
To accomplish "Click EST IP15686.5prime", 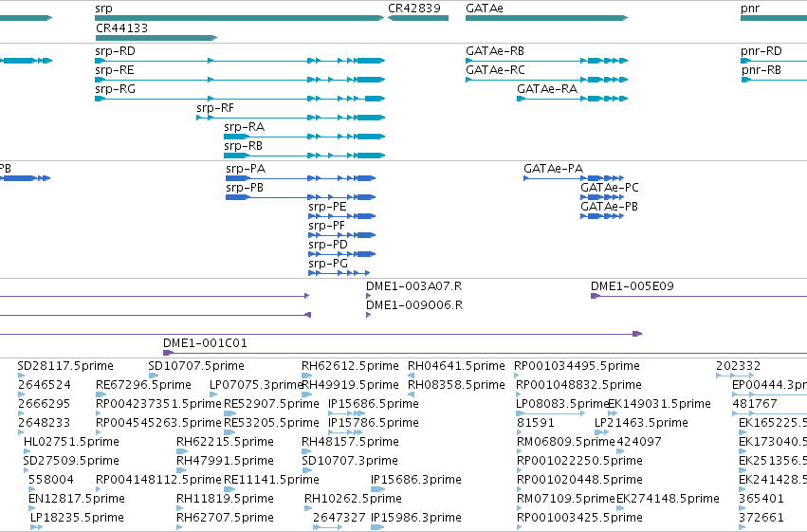I will click(346, 413).
